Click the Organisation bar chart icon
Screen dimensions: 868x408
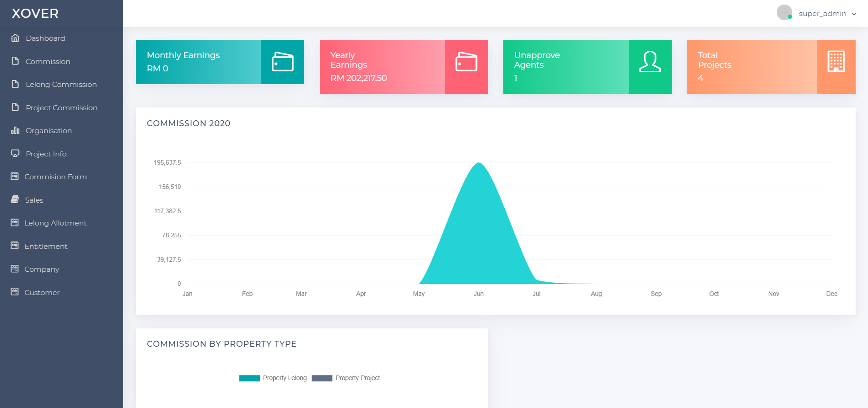15,130
